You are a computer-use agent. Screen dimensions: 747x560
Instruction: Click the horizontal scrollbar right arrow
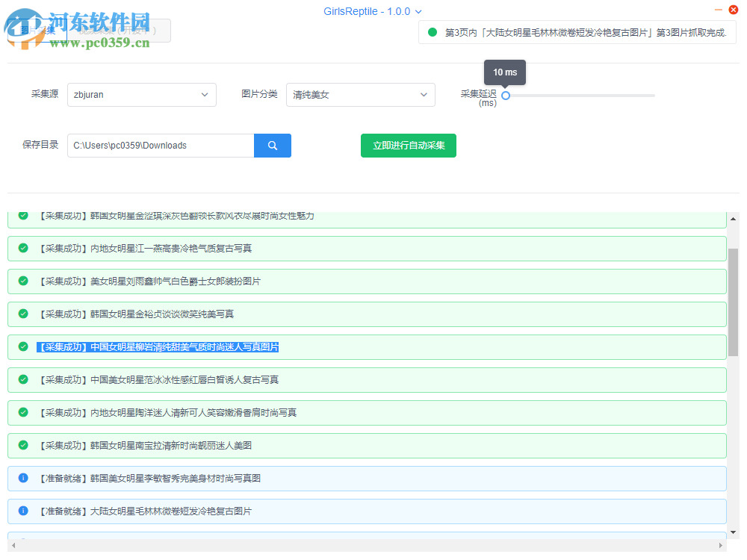pyautogui.click(x=720, y=545)
